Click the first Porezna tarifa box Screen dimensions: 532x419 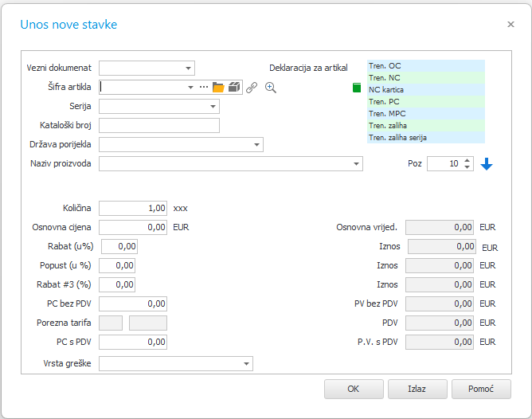click(111, 323)
